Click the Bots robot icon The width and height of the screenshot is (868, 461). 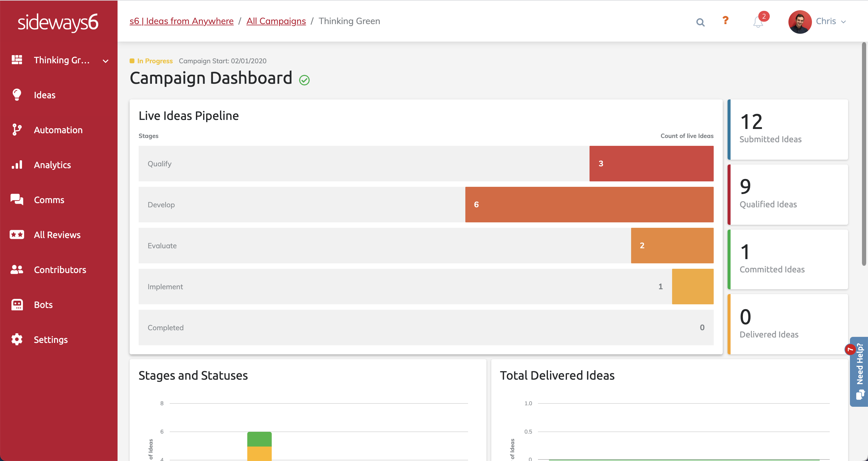(x=17, y=304)
